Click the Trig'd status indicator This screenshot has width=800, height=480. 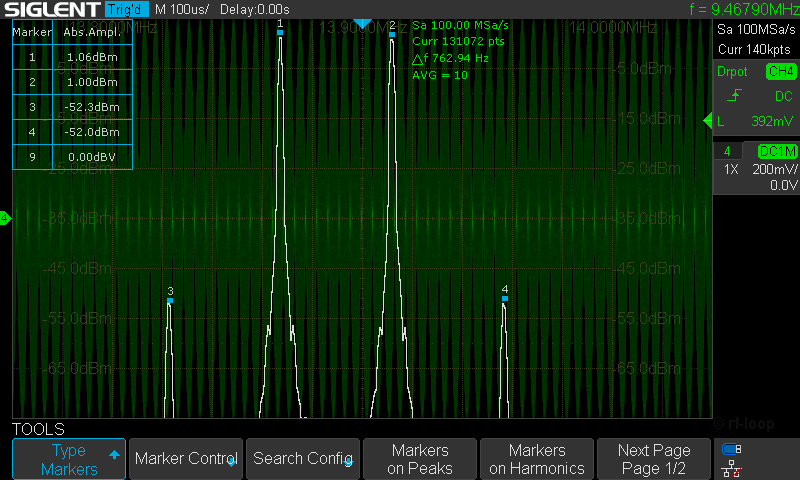tap(126, 9)
